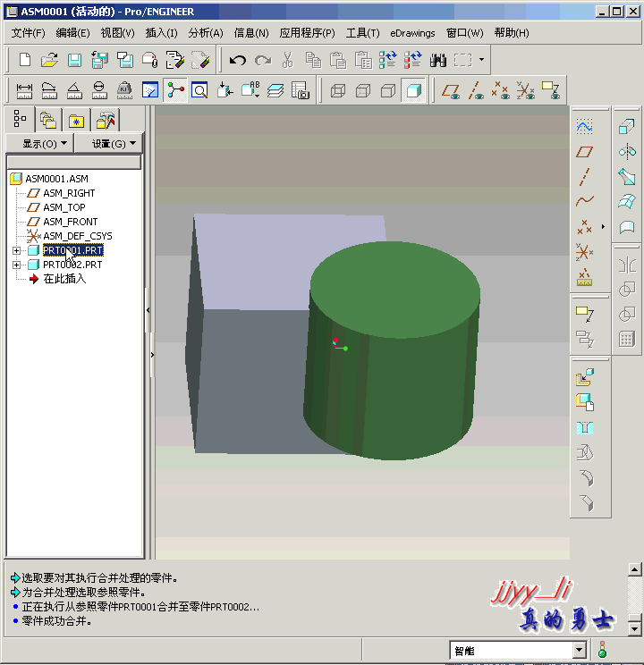Collapse the navigator panel with left arrow

pos(148,310)
